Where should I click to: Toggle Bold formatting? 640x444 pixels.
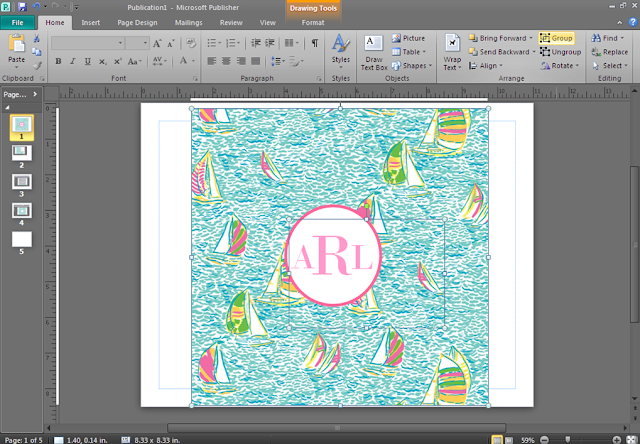pyautogui.click(x=58, y=61)
